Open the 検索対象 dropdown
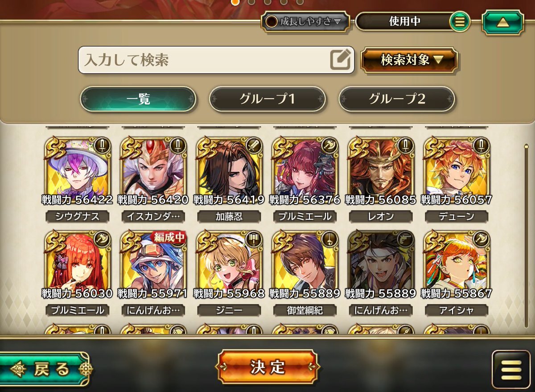This screenshot has width=535, height=392. coord(409,60)
